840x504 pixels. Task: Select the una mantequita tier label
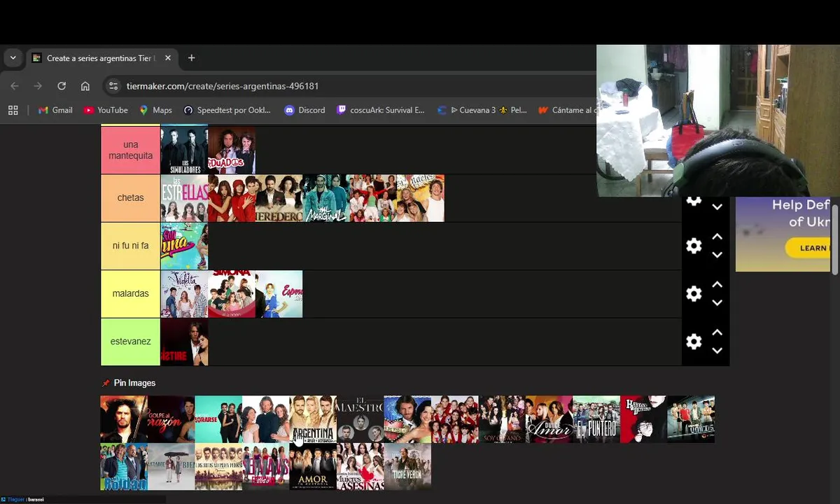(x=130, y=150)
